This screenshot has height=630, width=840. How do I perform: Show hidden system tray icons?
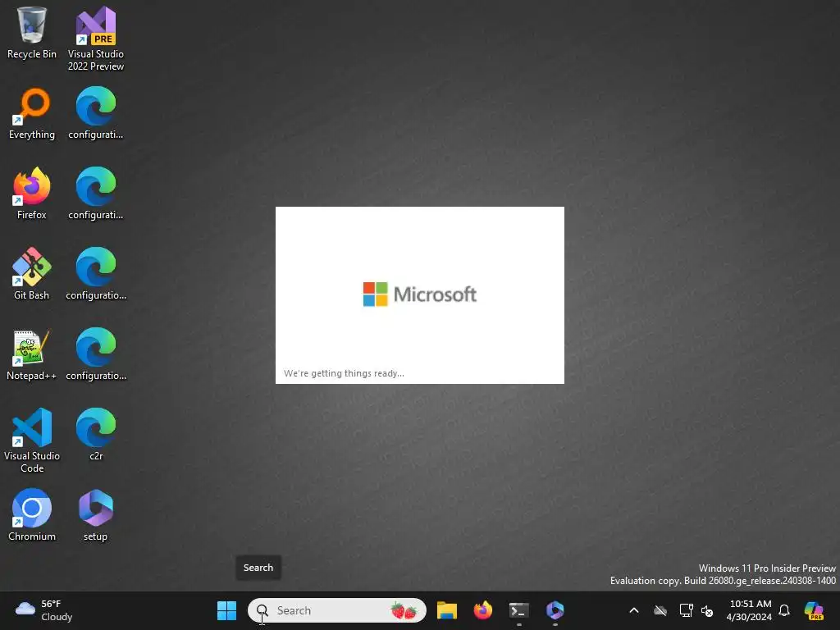click(x=634, y=610)
